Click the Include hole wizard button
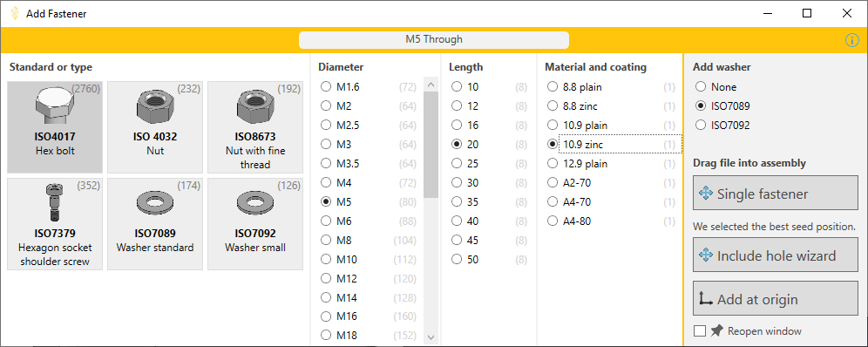This screenshot has width=868, height=347. pyautogui.click(x=776, y=255)
